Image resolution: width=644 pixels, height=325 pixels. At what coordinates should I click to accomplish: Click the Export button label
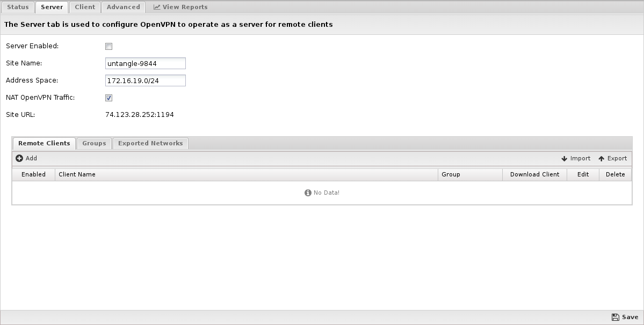[617, 158]
